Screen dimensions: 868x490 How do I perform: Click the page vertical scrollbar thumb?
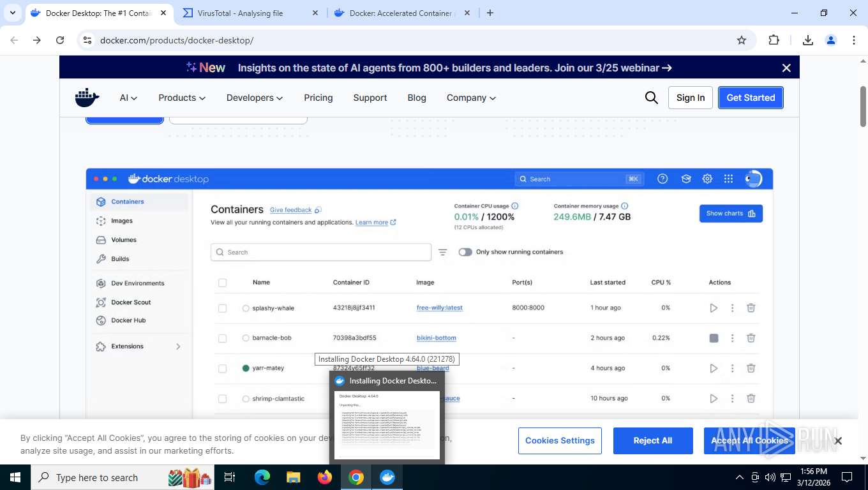pos(863,105)
